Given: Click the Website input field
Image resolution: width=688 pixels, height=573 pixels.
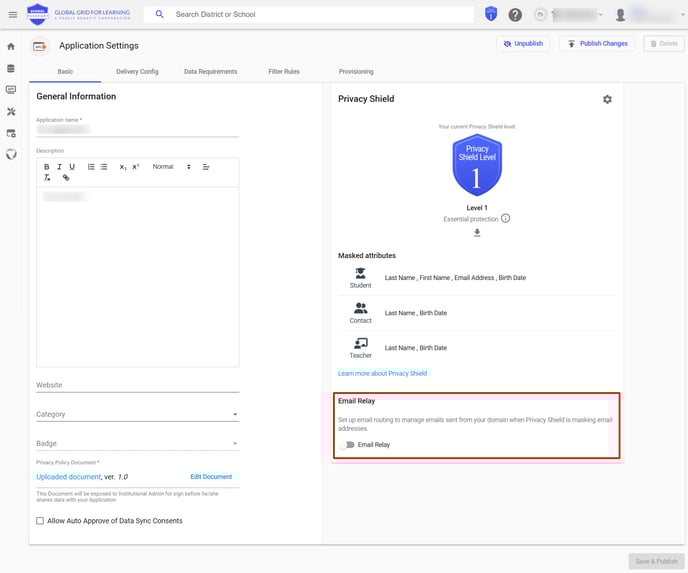Looking at the screenshot, I should point(138,385).
